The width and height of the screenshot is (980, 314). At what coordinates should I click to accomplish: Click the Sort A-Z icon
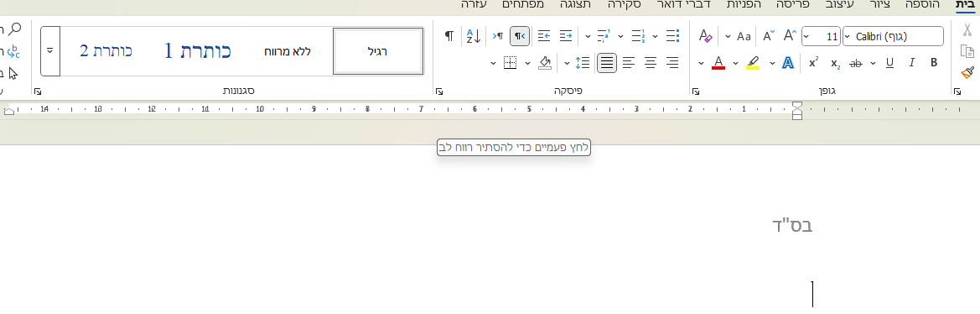click(x=474, y=36)
